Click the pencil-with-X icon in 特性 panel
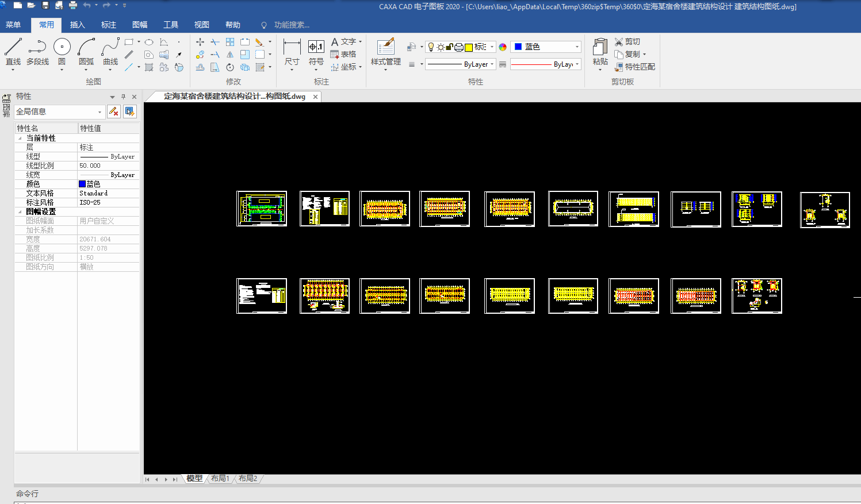The width and height of the screenshot is (861, 504). [114, 111]
